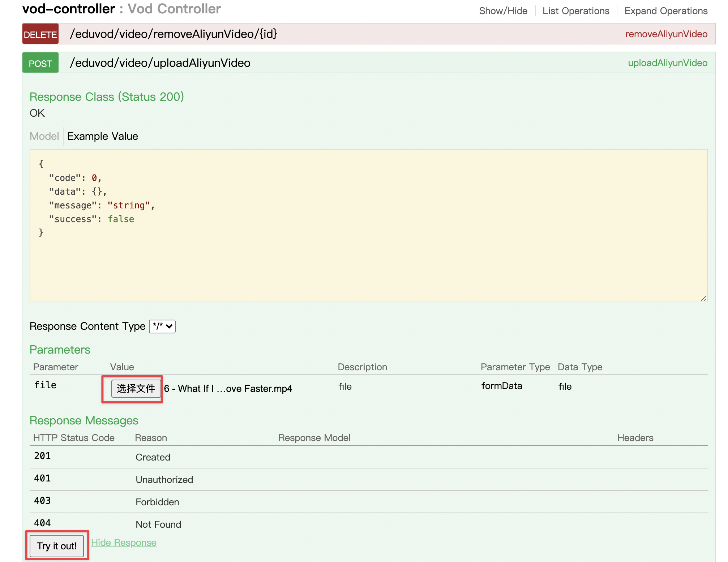Viewport: 728px width, 562px height.
Task: Click the 'file' parameter name cell
Action: tap(45, 385)
